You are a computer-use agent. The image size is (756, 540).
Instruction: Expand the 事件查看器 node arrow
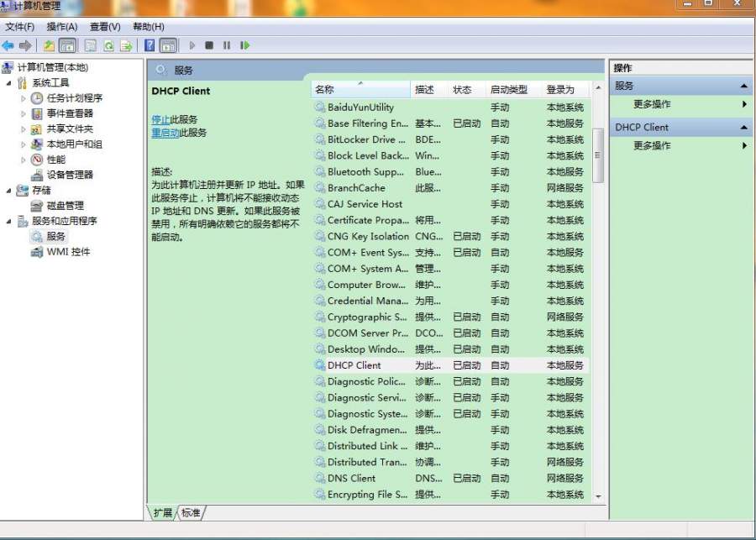[24, 113]
